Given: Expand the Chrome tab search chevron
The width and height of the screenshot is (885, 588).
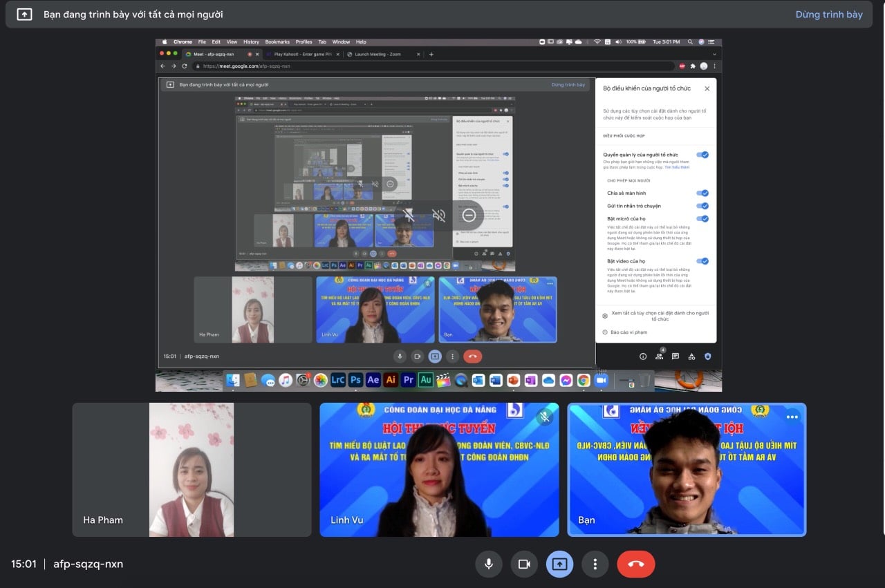Looking at the screenshot, I should [714, 54].
